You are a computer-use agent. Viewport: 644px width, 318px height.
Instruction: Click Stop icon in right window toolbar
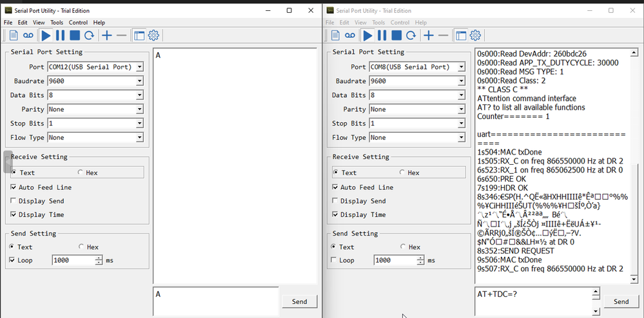click(396, 35)
